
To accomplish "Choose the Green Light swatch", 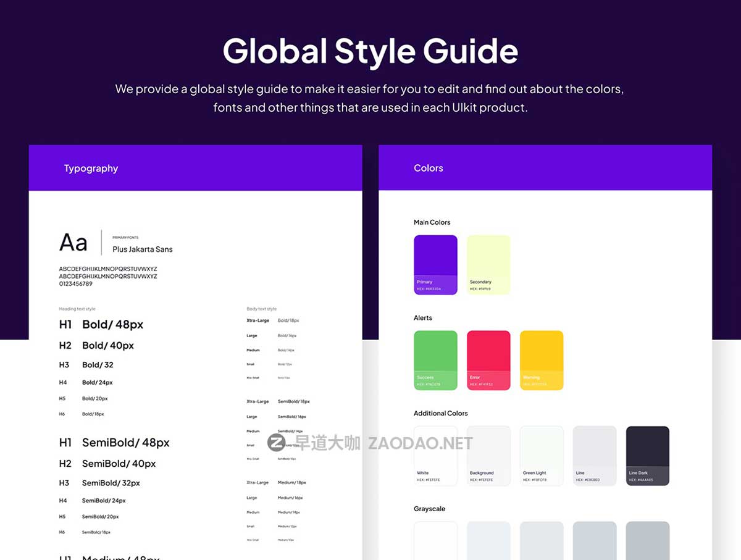I will tap(542, 455).
